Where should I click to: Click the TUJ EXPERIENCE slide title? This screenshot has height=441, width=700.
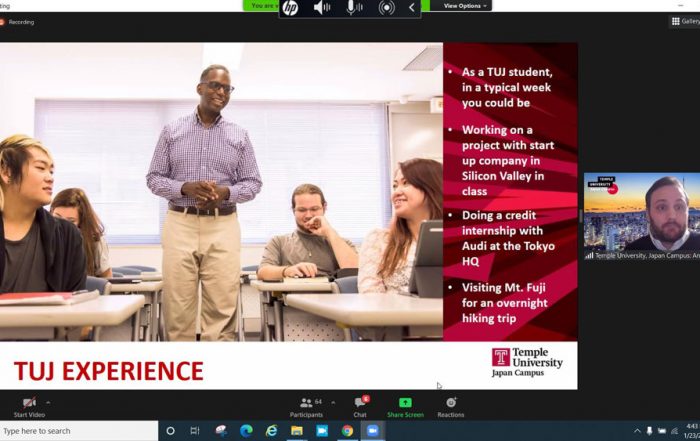coord(109,371)
